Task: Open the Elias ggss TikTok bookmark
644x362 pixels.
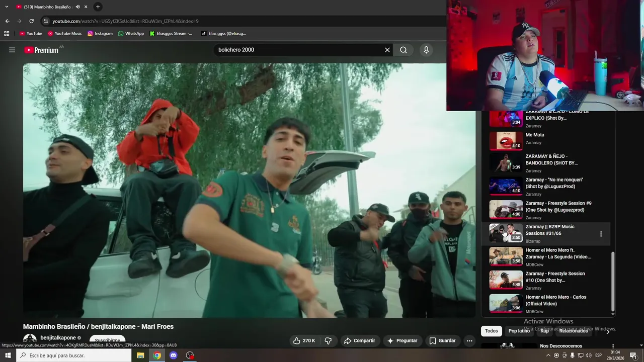Action: coord(223,34)
